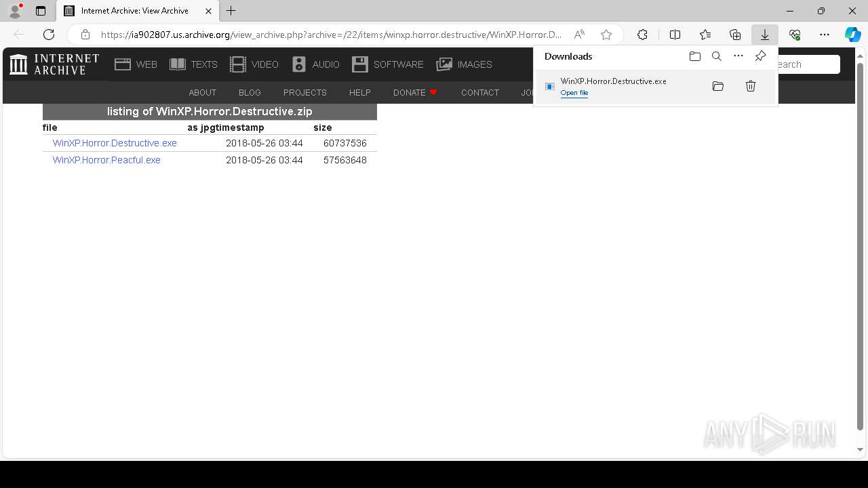The image size is (868, 488).
Task: Open the WEB section
Action: 136,64
